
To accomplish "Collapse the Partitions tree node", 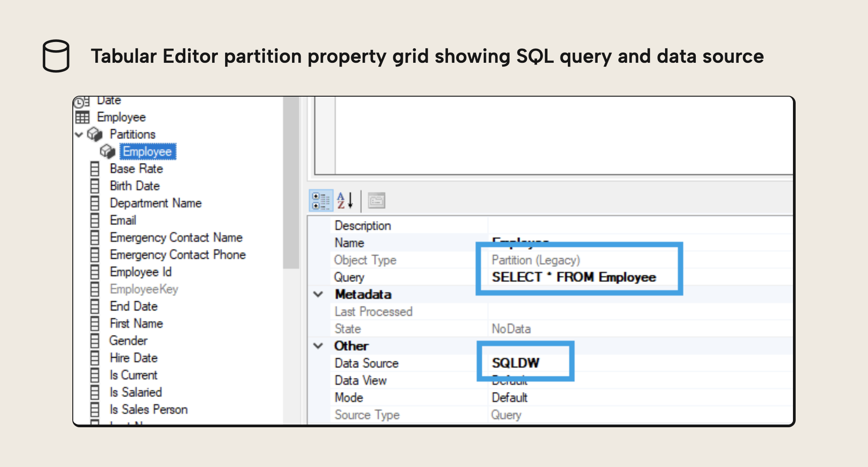I will (79, 135).
